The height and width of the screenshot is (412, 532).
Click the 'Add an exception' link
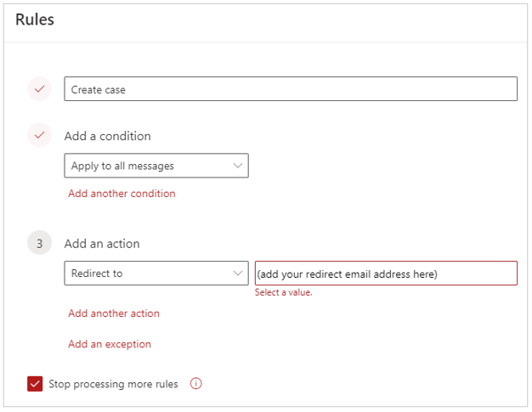click(110, 344)
